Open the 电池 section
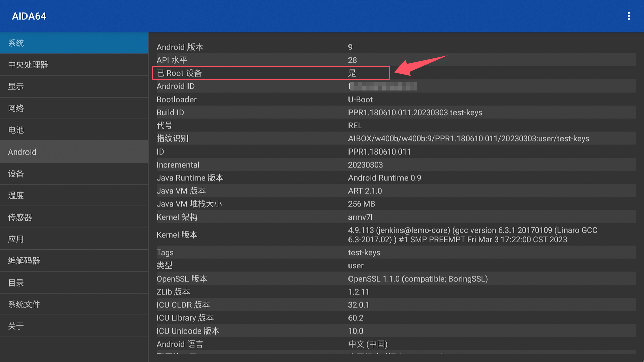The width and height of the screenshot is (644, 362). point(74,130)
